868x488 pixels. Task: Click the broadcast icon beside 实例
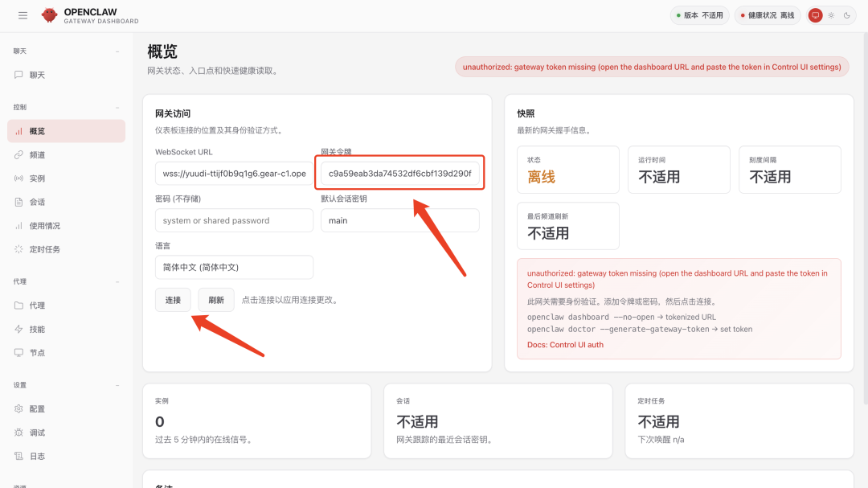(x=18, y=178)
